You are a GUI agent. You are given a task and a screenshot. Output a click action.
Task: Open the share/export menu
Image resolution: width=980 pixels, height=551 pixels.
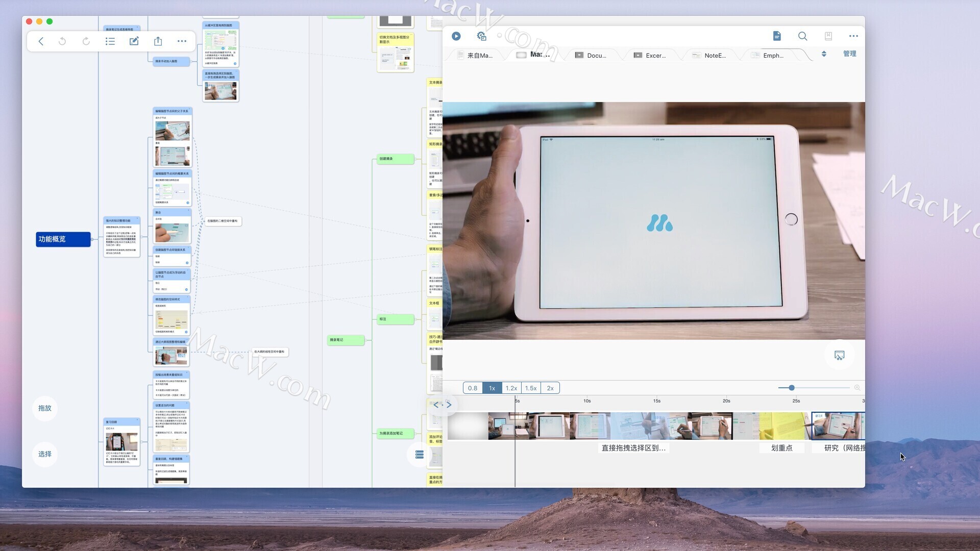(x=158, y=41)
